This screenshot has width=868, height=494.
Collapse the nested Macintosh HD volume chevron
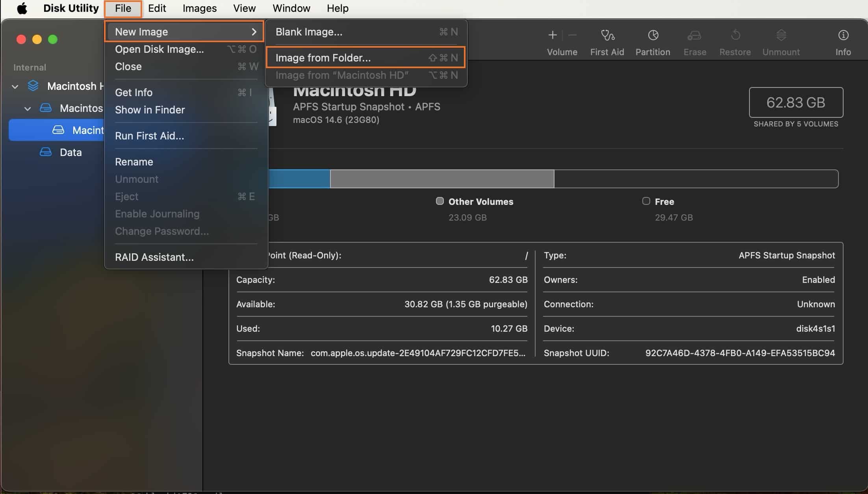[28, 108]
